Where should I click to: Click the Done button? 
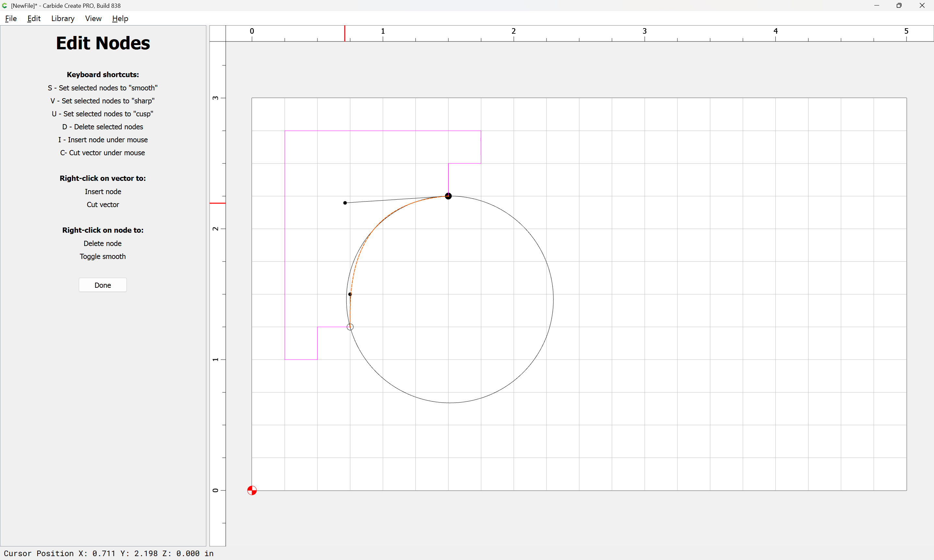(103, 285)
